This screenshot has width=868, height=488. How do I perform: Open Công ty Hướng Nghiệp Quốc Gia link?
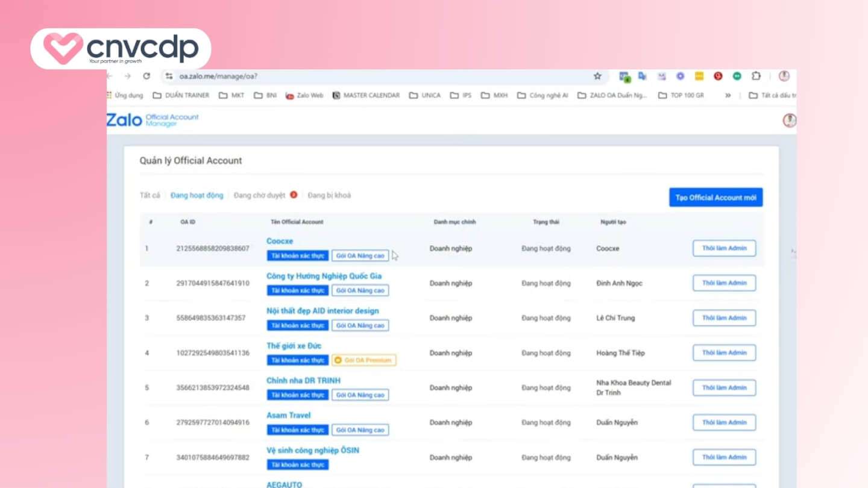click(x=324, y=276)
